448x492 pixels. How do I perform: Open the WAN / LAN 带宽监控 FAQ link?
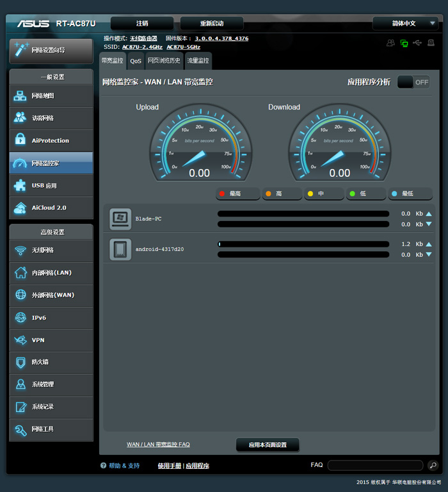tap(158, 445)
